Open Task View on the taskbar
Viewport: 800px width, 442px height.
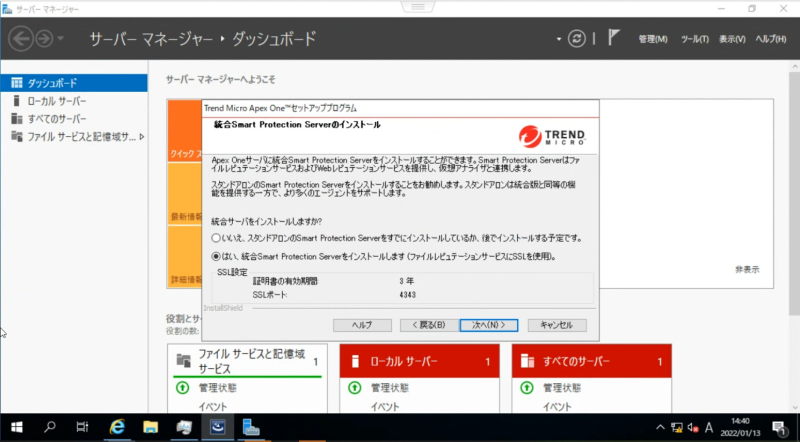point(82,427)
